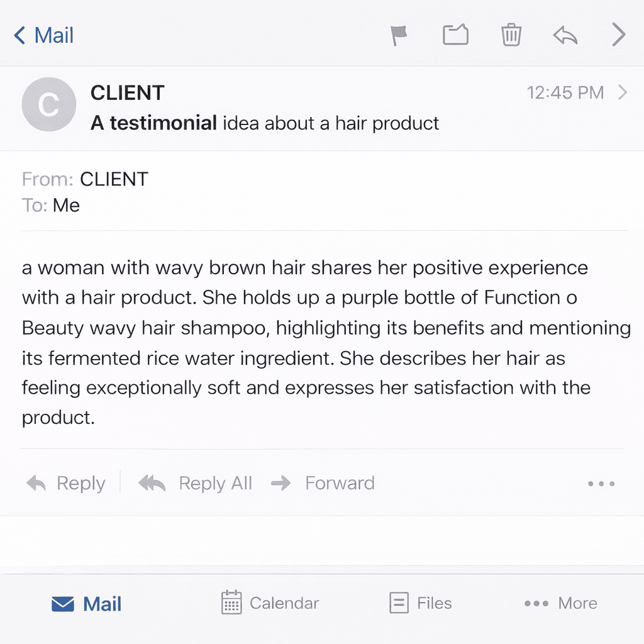Move message using the folder icon
644x644 pixels.
(455, 35)
